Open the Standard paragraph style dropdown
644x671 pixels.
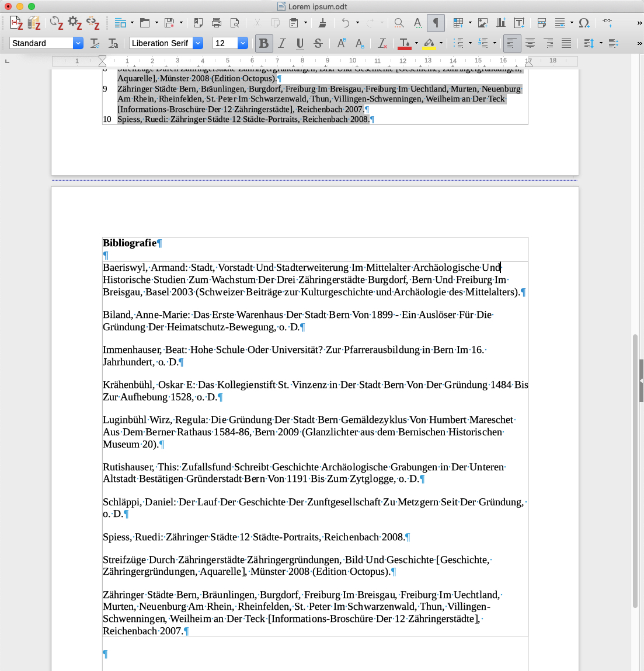click(78, 43)
